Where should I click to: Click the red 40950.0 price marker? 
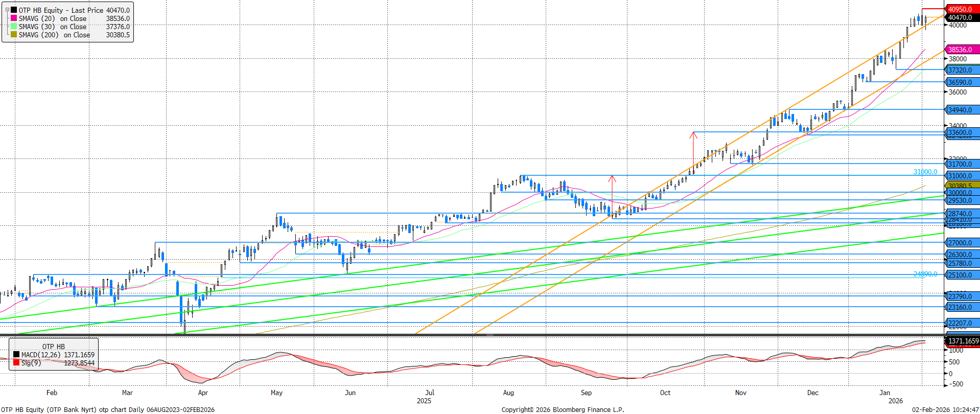[x=962, y=9]
